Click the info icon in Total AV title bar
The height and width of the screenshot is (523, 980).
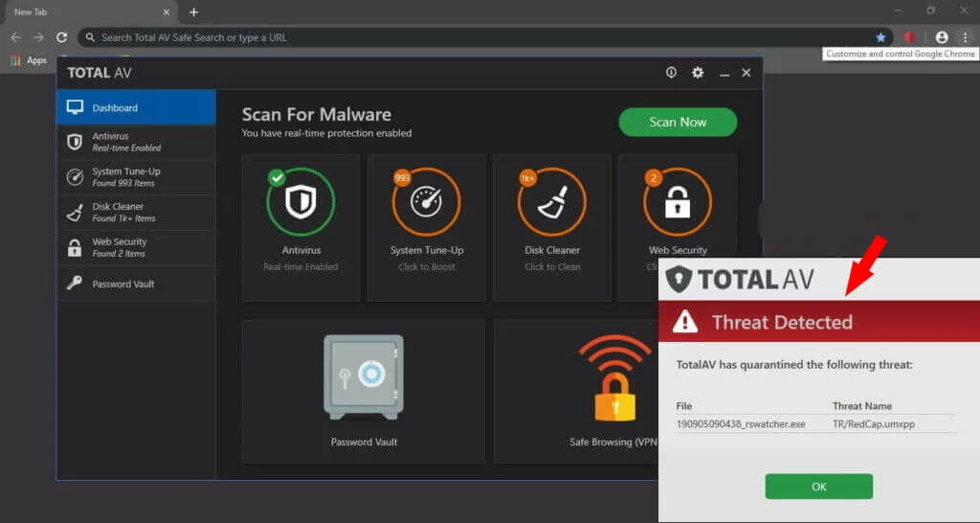coord(671,73)
